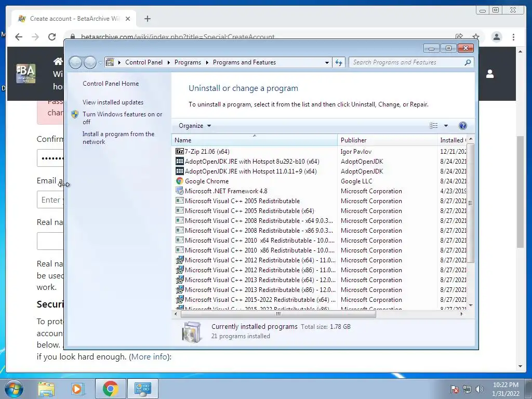Click Install a program from the network
The image size is (532, 399).
click(118, 138)
